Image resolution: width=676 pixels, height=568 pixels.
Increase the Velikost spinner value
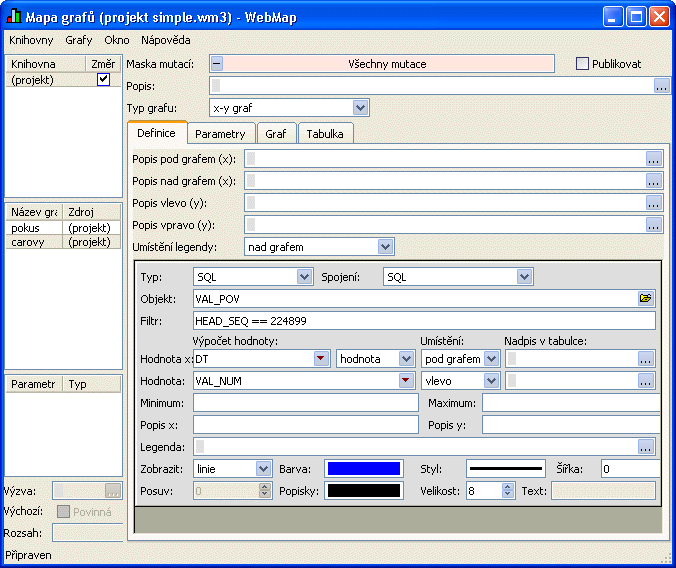[x=508, y=486]
